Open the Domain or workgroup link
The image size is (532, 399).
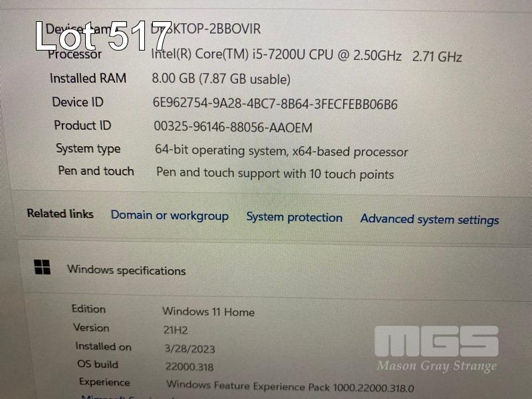click(x=170, y=215)
